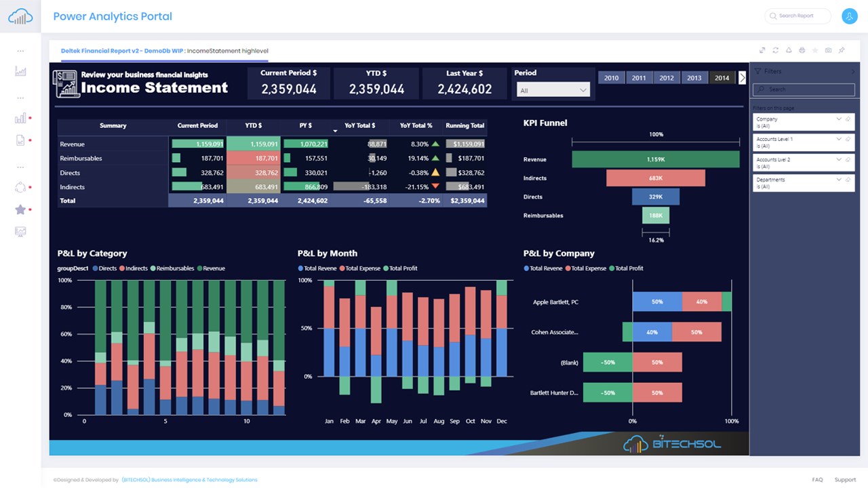Image resolution: width=868 pixels, height=488 pixels.
Task: Open the bar chart icon in sidebar
Action: [x=20, y=118]
